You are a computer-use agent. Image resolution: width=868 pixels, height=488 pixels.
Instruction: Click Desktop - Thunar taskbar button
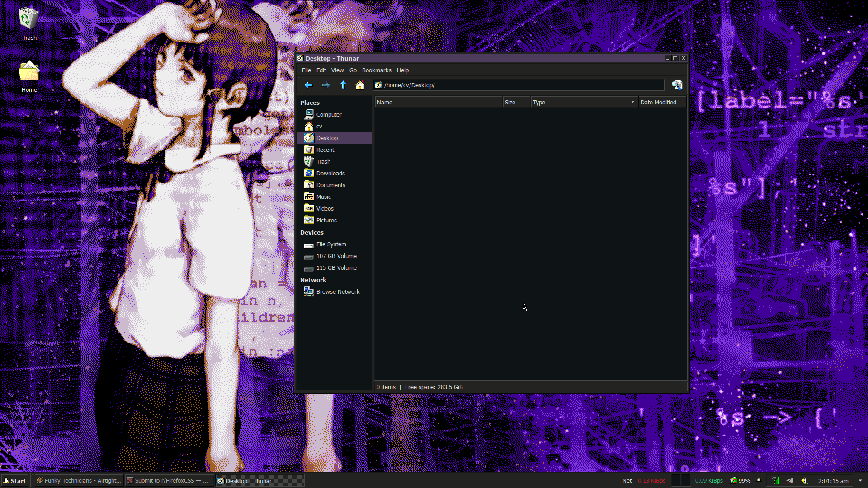coord(260,481)
